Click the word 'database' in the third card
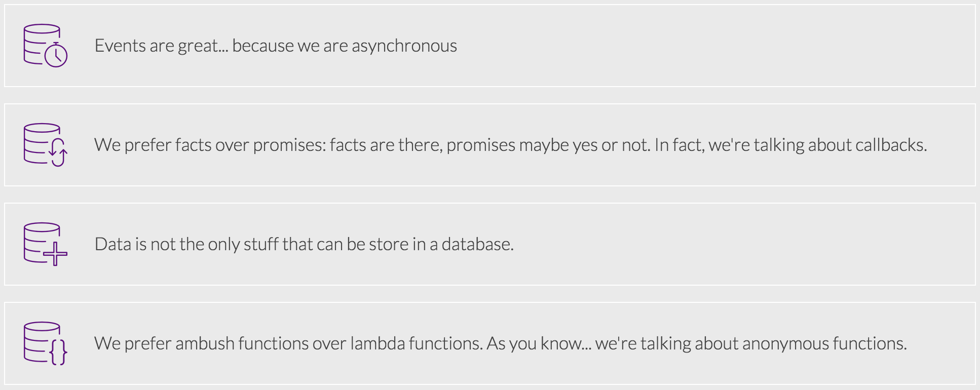 click(x=476, y=244)
